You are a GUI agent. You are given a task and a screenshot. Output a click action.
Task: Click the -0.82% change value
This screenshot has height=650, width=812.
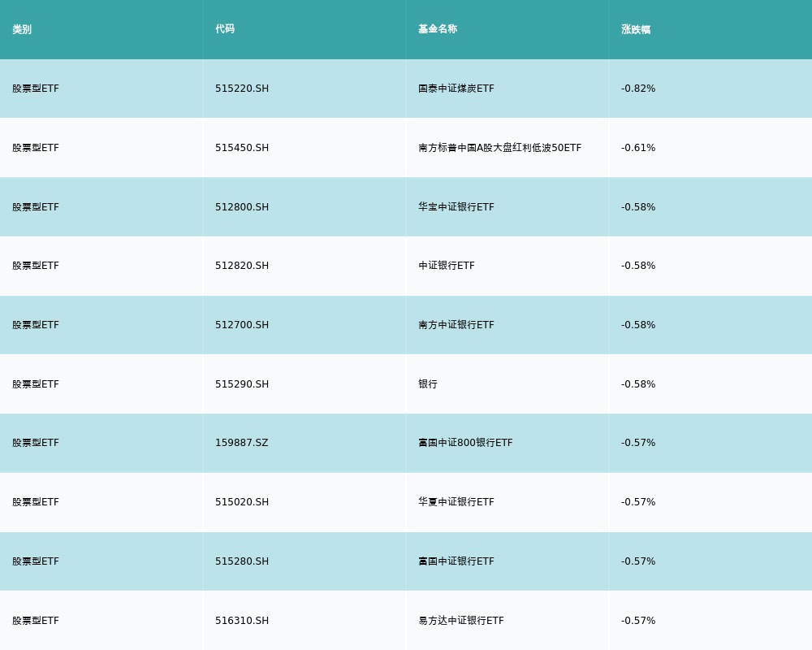tap(638, 89)
